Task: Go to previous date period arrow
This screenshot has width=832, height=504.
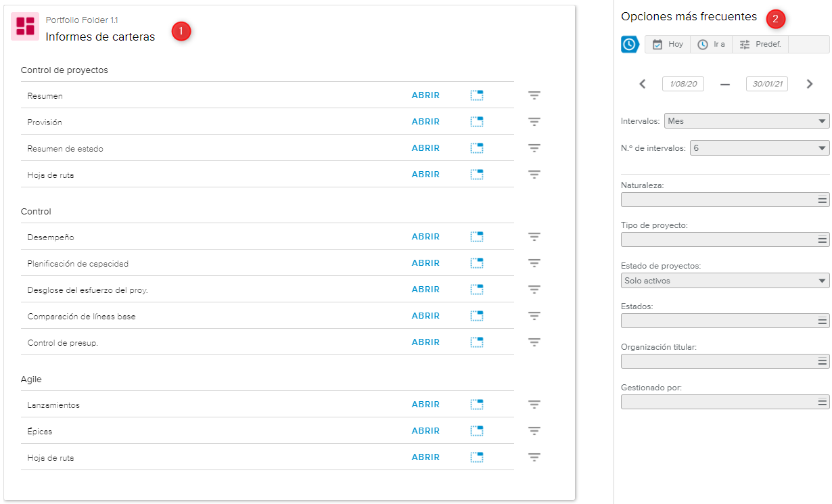Action: [x=643, y=84]
